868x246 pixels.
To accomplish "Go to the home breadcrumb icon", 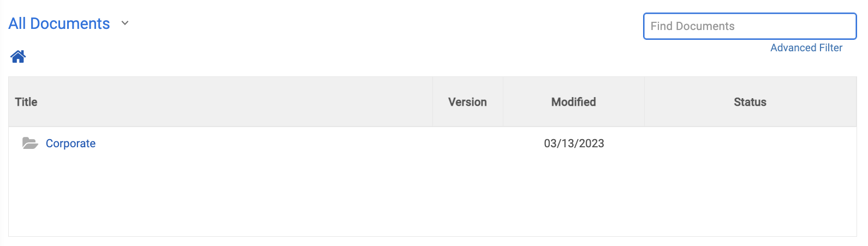I will coord(18,57).
